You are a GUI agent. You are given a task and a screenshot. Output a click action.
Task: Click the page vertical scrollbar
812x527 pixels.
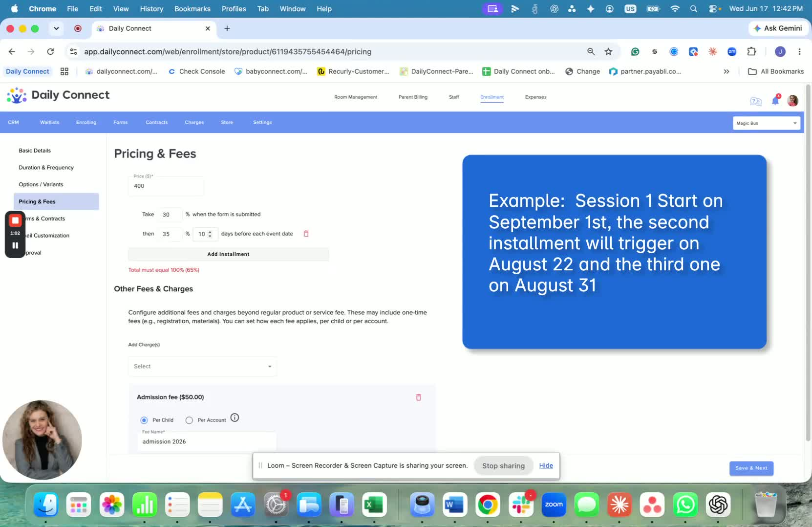(x=808, y=264)
